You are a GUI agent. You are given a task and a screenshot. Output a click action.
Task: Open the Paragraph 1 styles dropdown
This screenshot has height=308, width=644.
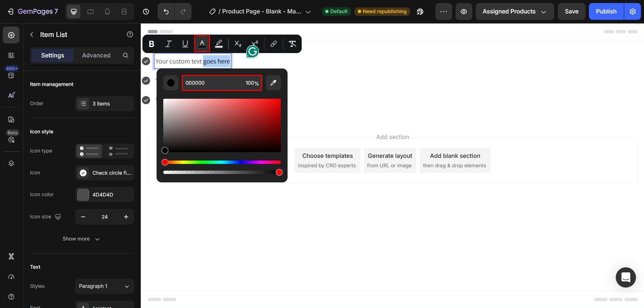tap(104, 286)
